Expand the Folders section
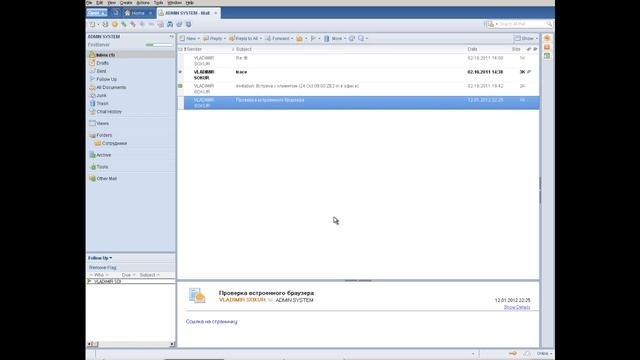This screenshot has height=360, width=640. tap(104, 135)
